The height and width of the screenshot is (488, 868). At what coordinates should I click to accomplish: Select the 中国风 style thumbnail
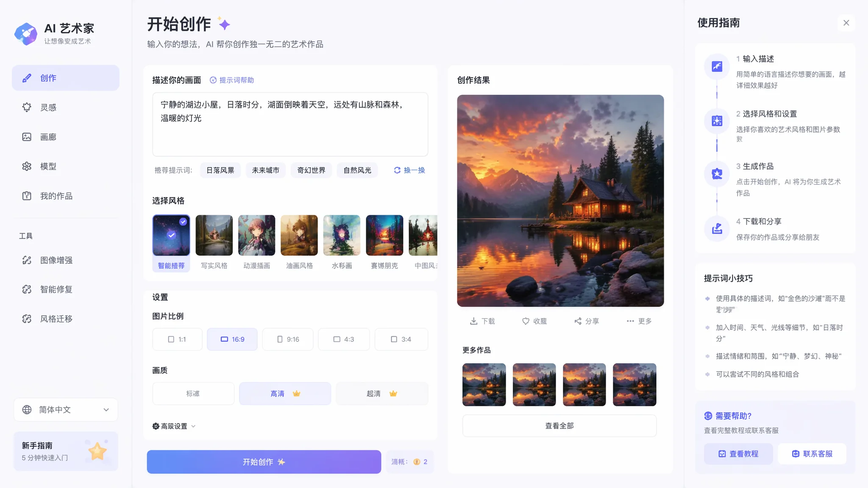click(423, 236)
